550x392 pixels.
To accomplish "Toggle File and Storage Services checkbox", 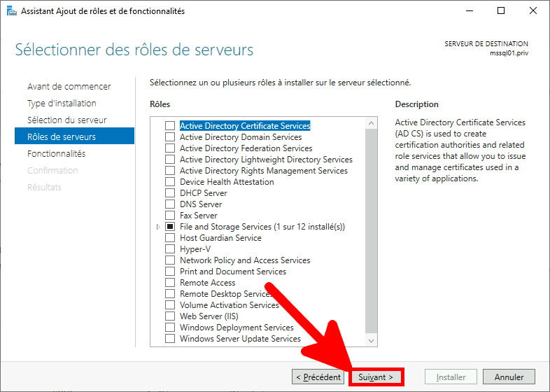I will pyautogui.click(x=170, y=227).
